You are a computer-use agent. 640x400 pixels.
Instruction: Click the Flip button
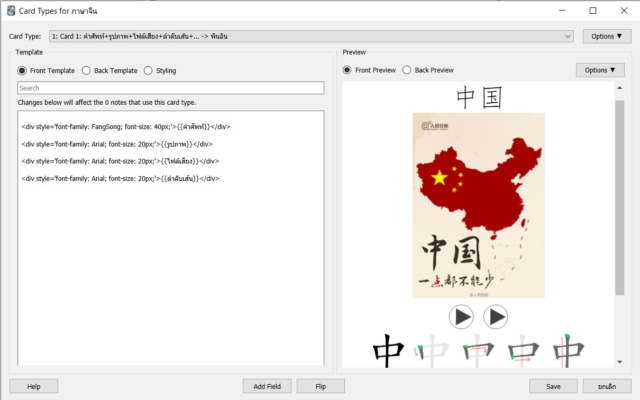(320, 386)
